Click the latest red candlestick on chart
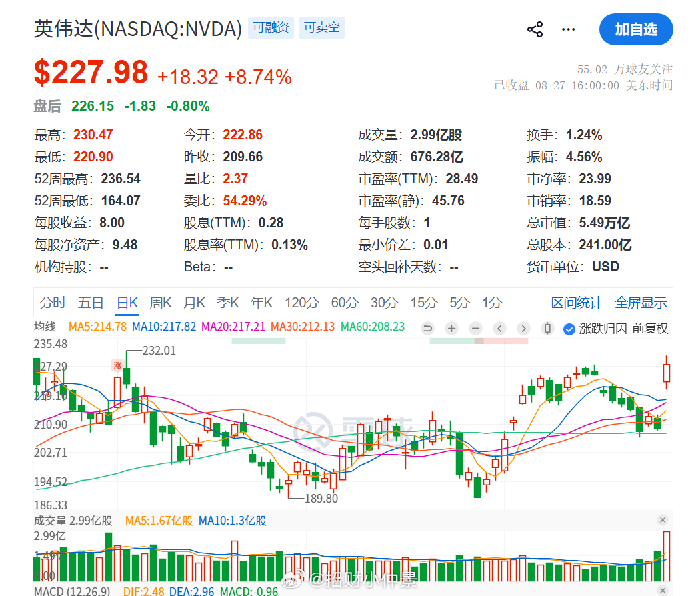Viewport: 700px width, 596px height. (667, 373)
